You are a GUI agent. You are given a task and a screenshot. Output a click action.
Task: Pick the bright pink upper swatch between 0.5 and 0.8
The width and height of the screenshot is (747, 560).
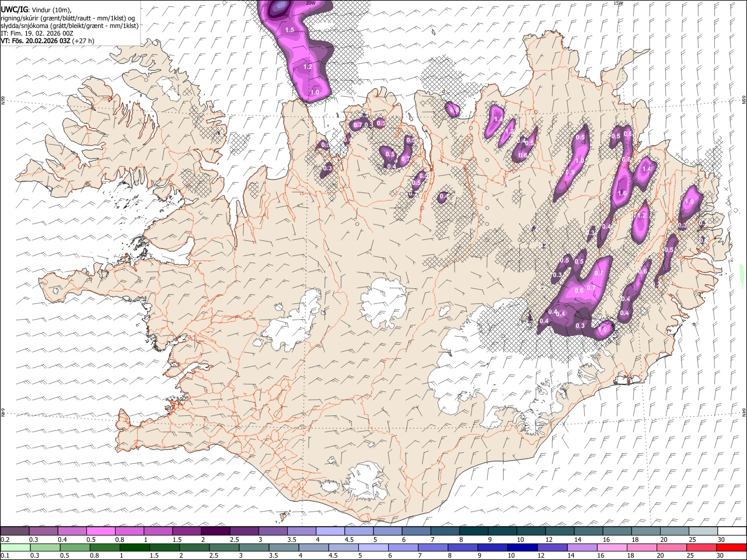(100, 531)
